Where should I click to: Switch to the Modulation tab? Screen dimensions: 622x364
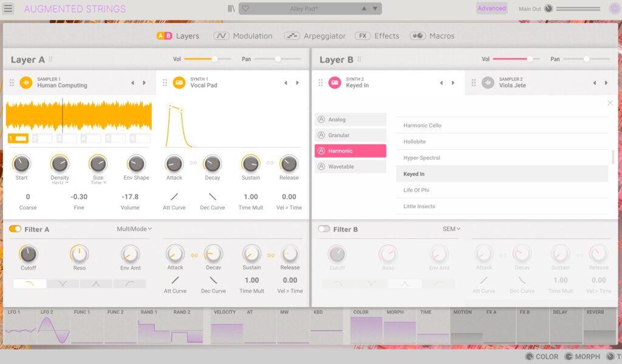click(243, 36)
